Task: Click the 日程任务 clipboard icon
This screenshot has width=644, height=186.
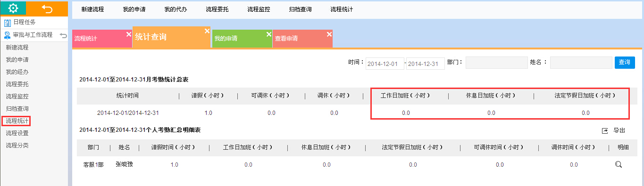Action: [8, 22]
